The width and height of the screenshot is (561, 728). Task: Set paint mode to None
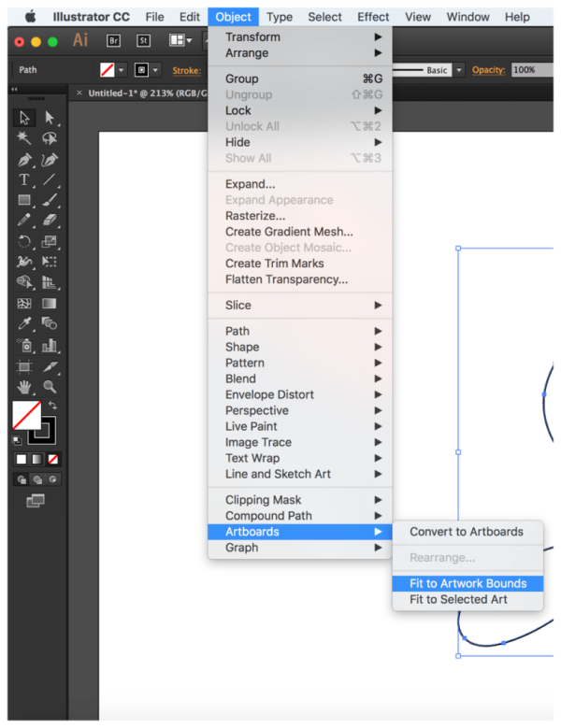53,460
